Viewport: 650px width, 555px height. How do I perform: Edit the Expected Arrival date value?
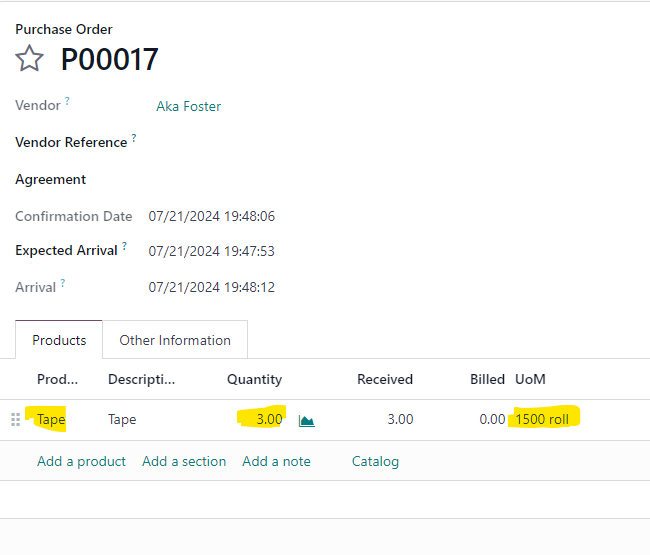(211, 251)
